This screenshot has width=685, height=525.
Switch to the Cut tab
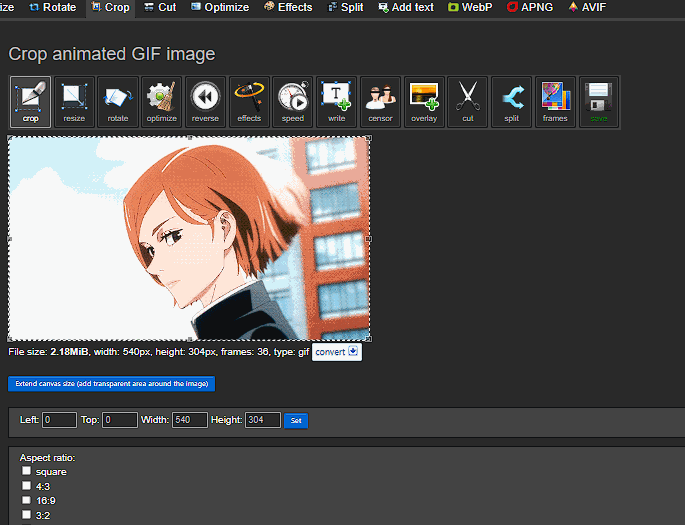pos(160,7)
